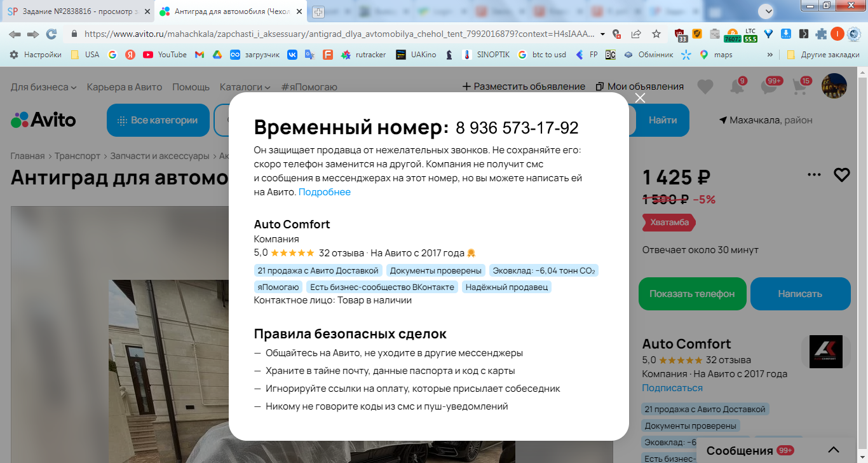
Task: Go forward in browser history
Action: tap(33, 34)
